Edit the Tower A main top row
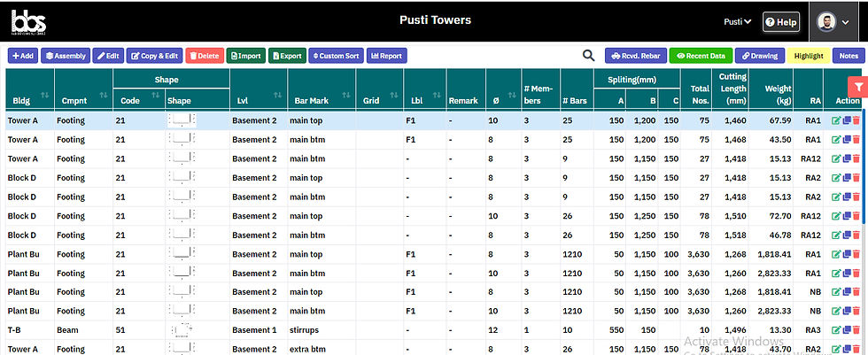 pos(836,120)
